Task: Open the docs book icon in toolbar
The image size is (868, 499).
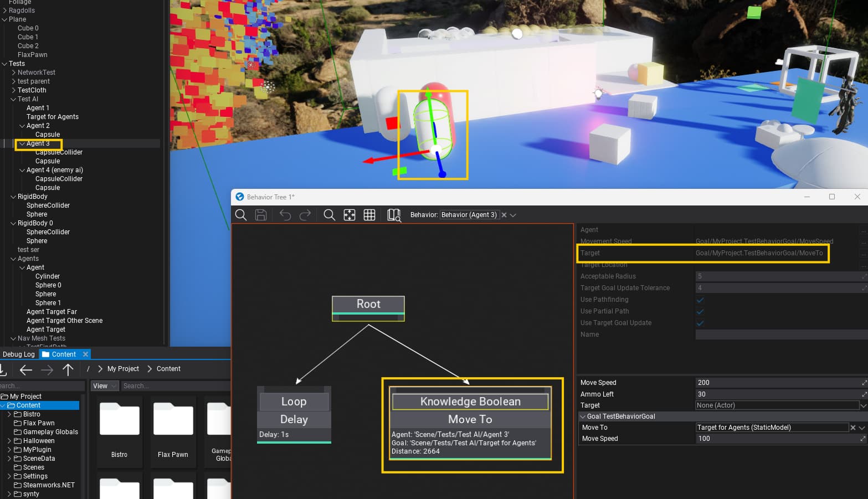Action: coord(394,215)
